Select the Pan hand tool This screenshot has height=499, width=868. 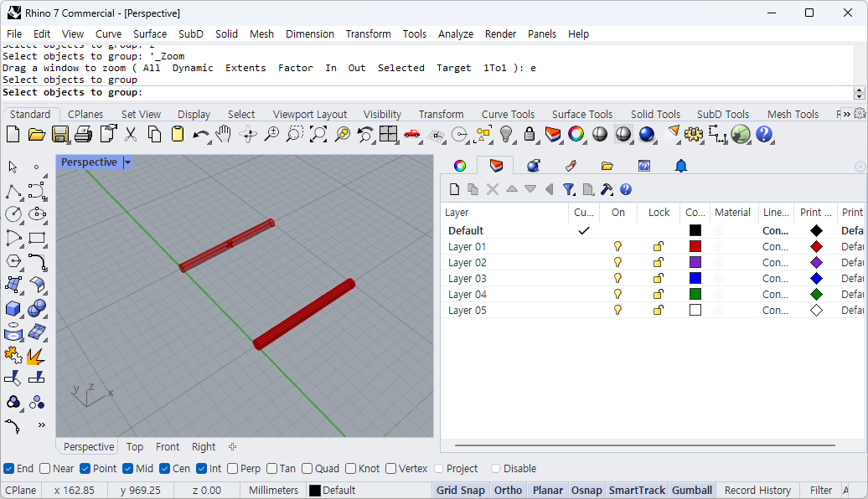pos(224,135)
